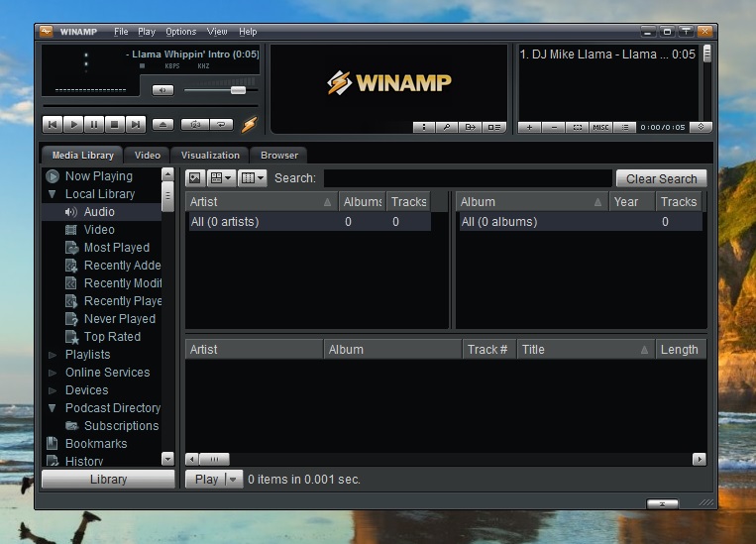Open the Recently Modified view
756x544 pixels.
(123, 283)
